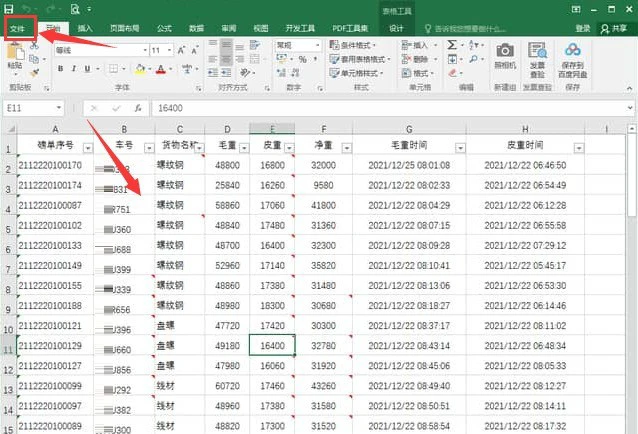This screenshot has height=434, width=638.
Task: Click the 共享 (Share) button
Action: point(614,28)
